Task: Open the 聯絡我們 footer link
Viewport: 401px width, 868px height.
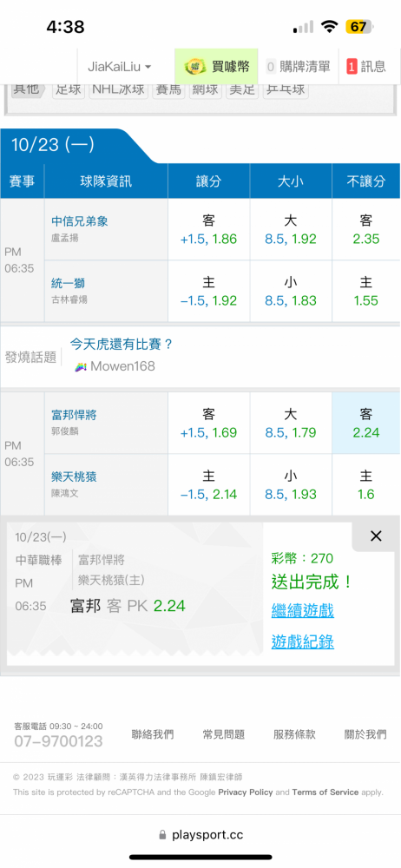Action: 152,734
